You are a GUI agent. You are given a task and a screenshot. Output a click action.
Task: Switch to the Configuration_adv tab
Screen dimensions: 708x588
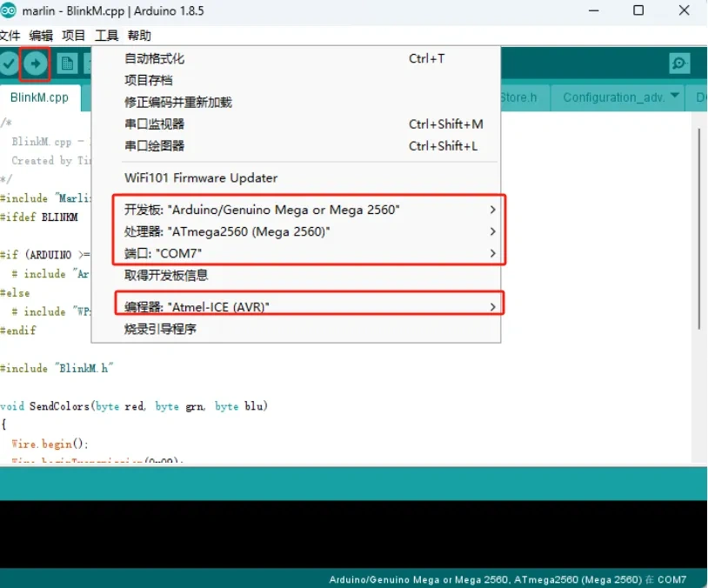(x=617, y=97)
